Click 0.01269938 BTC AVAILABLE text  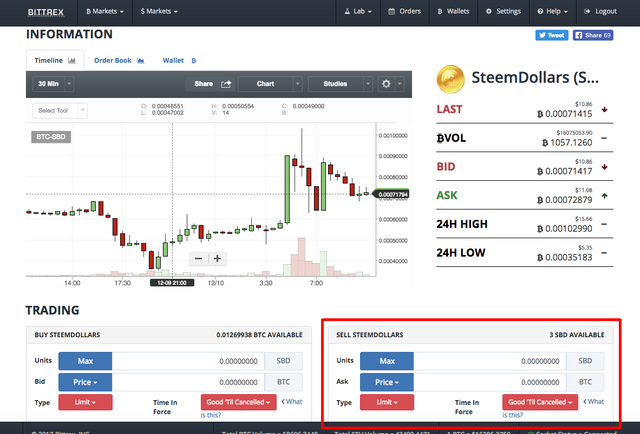259,335
